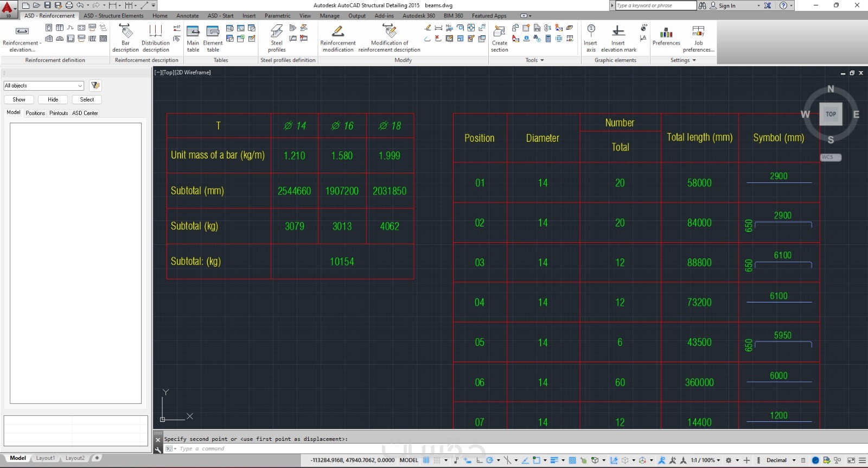Image resolution: width=868 pixels, height=468 pixels.
Task: Open the Home ribbon tab
Action: coord(160,16)
